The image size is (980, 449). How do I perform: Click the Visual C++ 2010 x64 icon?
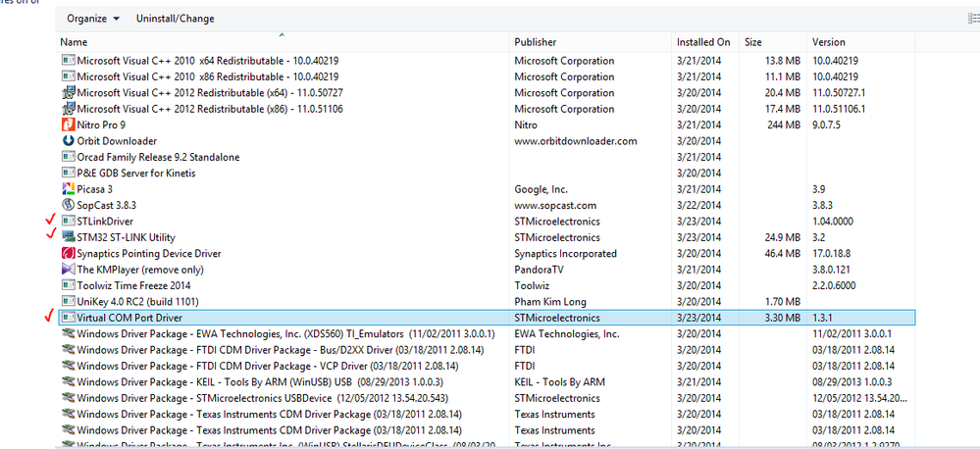point(68,61)
